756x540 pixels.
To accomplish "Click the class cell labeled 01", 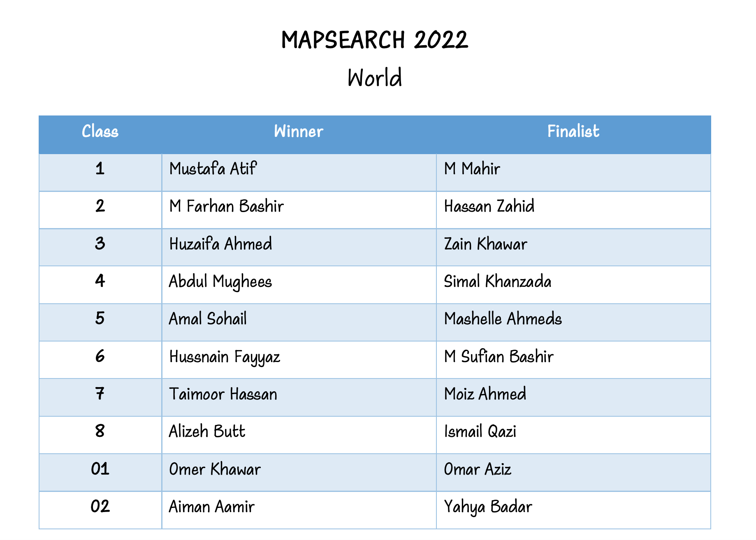I will [x=100, y=469].
